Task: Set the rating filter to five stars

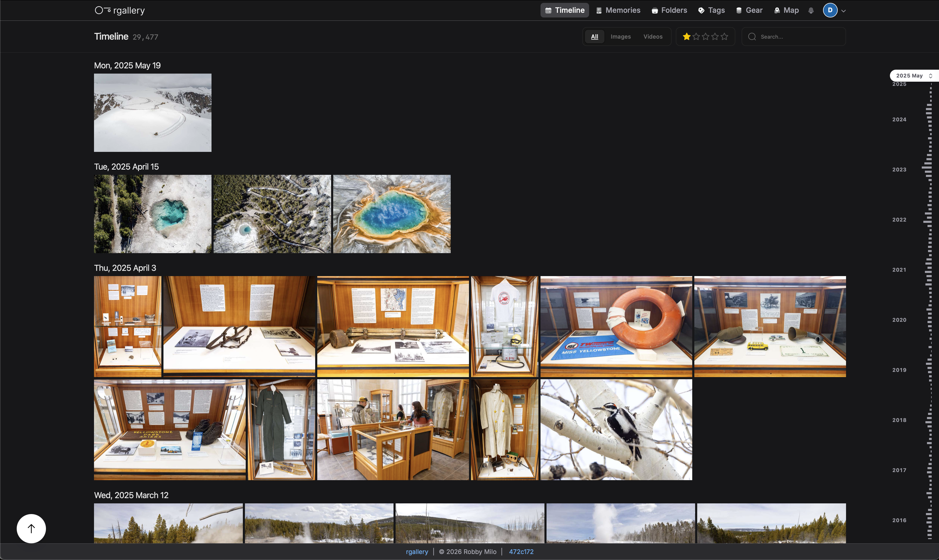Action: pos(724,37)
